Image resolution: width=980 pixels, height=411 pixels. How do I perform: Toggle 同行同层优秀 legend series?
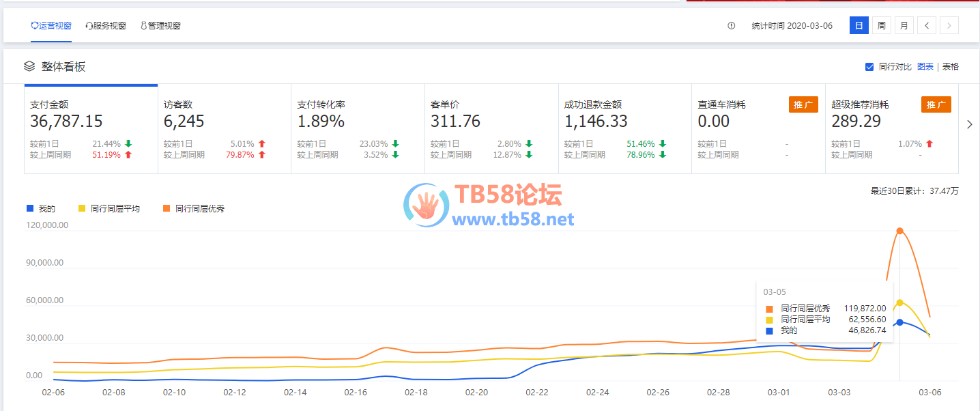(166, 208)
